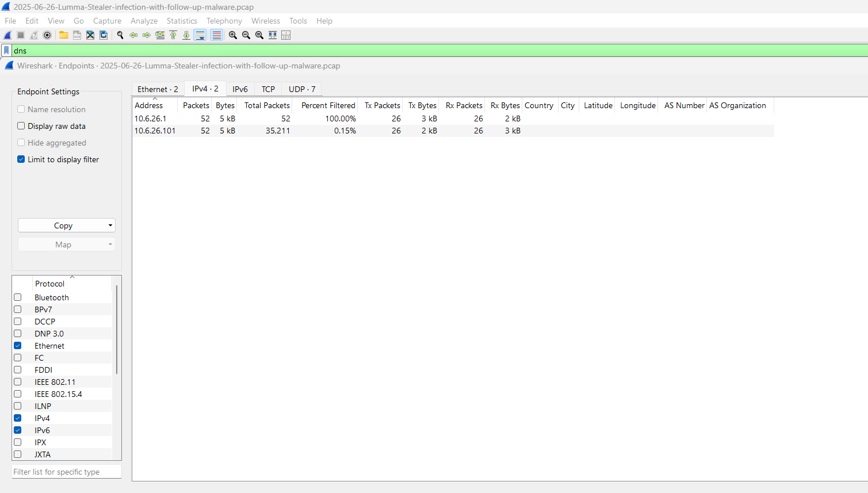Screen dimensions: 868x493
Task: Open the Telephony menu
Action: (x=224, y=21)
